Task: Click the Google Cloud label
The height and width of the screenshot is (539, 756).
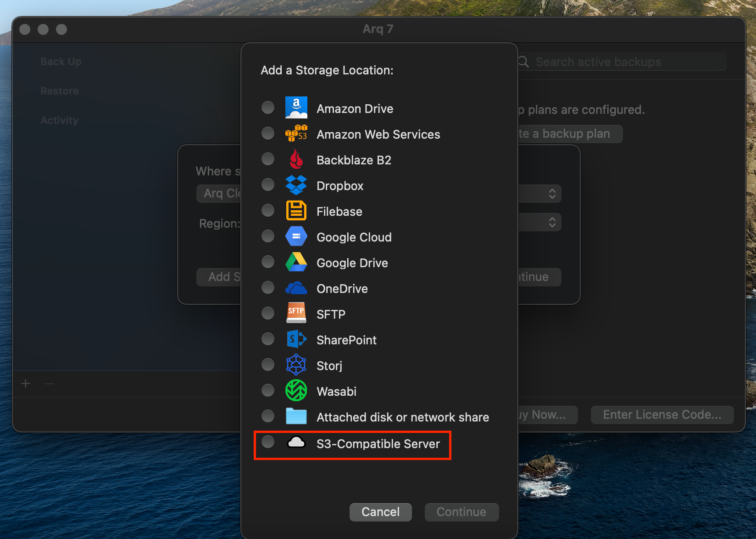Action: click(x=354, y=237)
